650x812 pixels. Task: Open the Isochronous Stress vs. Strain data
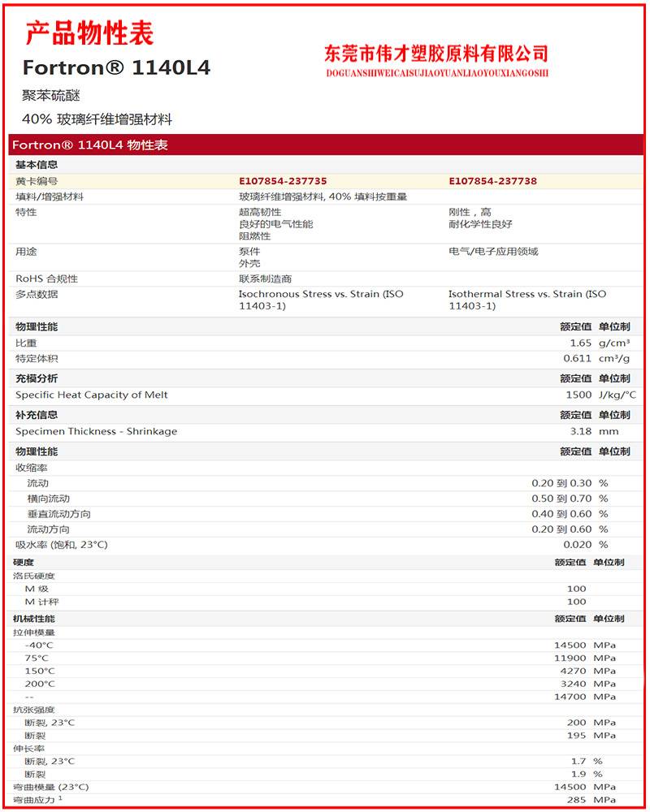coord(320,300)
